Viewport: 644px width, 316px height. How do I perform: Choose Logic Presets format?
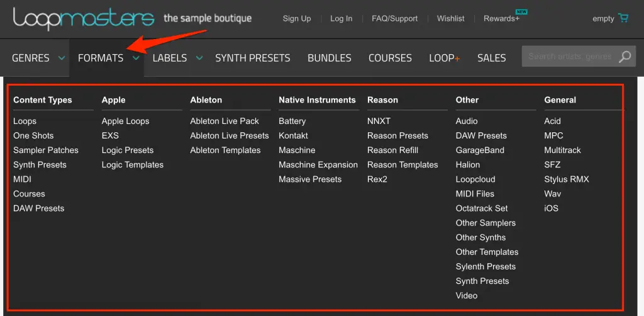click(128, 150)
